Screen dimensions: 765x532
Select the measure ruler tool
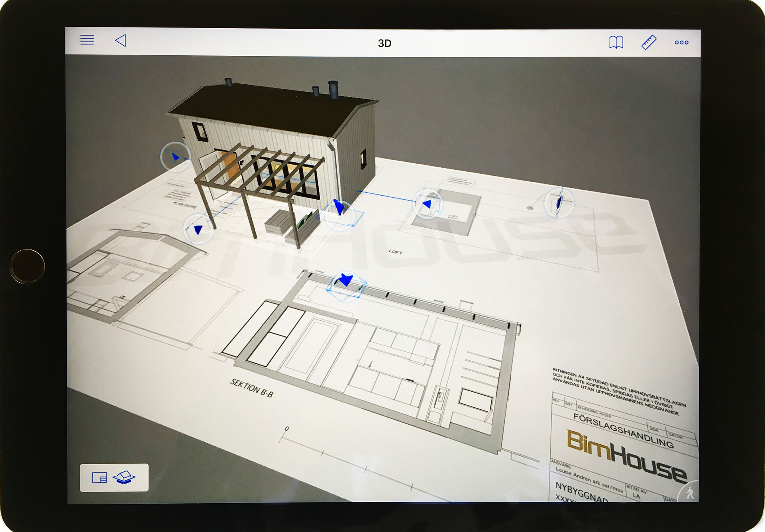click(649, 42)
